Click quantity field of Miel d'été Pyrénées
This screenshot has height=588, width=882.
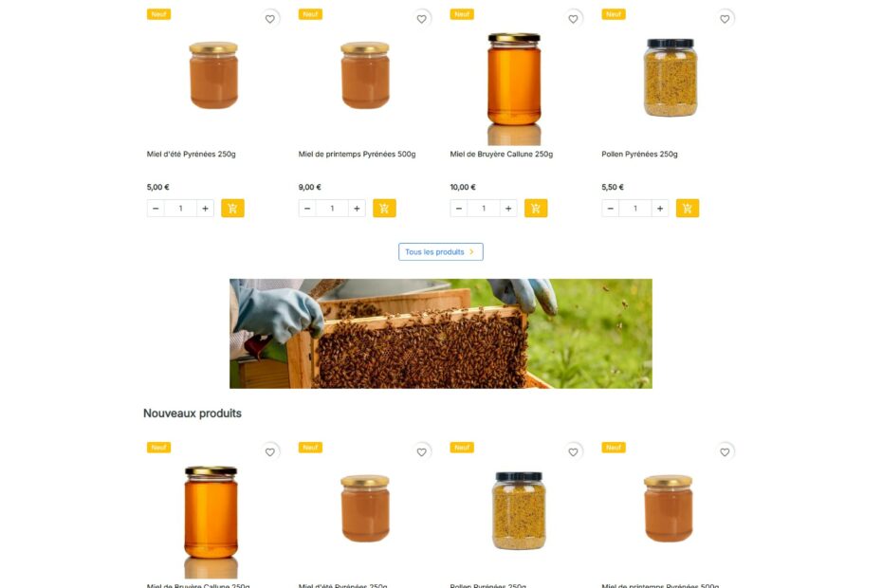180,209
